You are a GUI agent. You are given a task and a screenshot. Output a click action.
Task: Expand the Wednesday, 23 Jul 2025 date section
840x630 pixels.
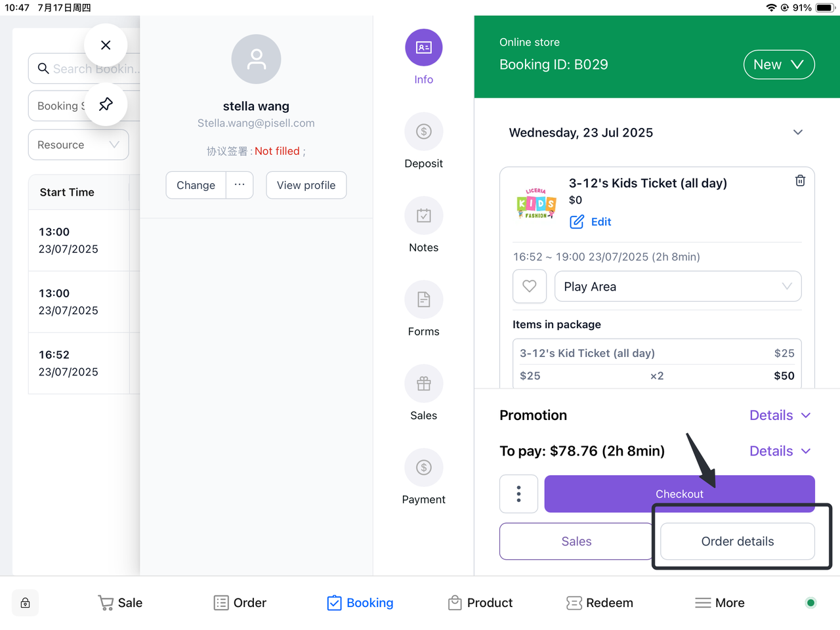click(x=797, y=133)
